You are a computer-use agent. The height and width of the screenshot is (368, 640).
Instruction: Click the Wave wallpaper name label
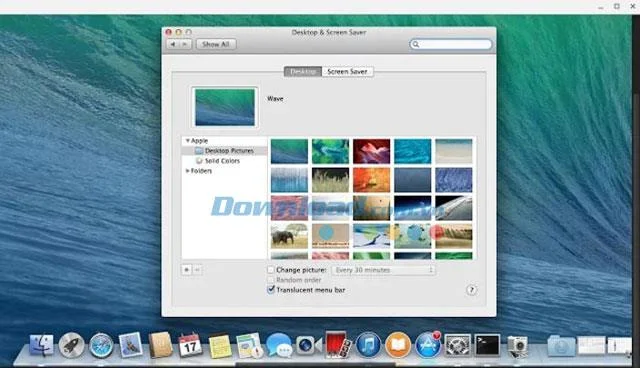[x=275, y=99]
